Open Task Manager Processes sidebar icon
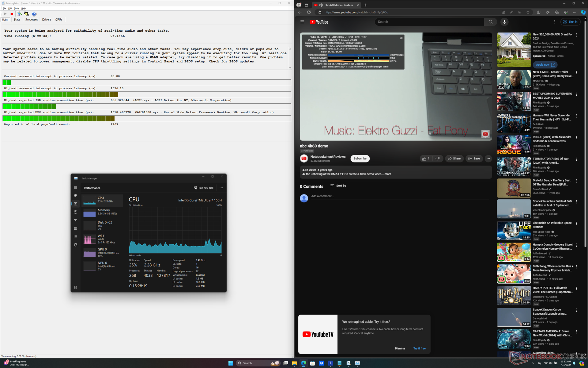 tap(75, 196)
